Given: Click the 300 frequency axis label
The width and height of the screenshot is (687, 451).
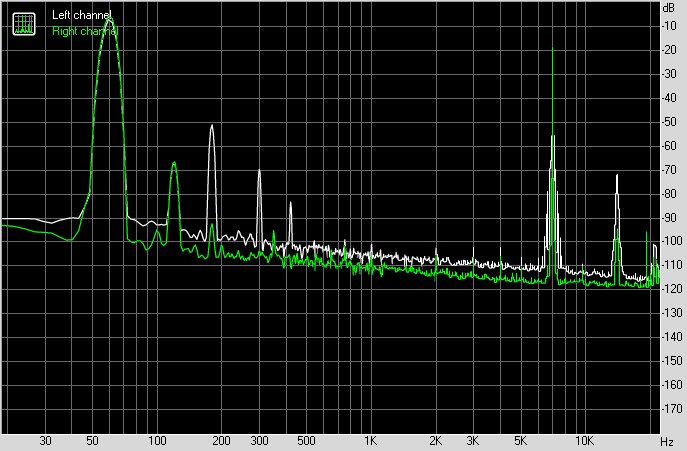Looking at the screenshot, I should [x=259, y=441].
